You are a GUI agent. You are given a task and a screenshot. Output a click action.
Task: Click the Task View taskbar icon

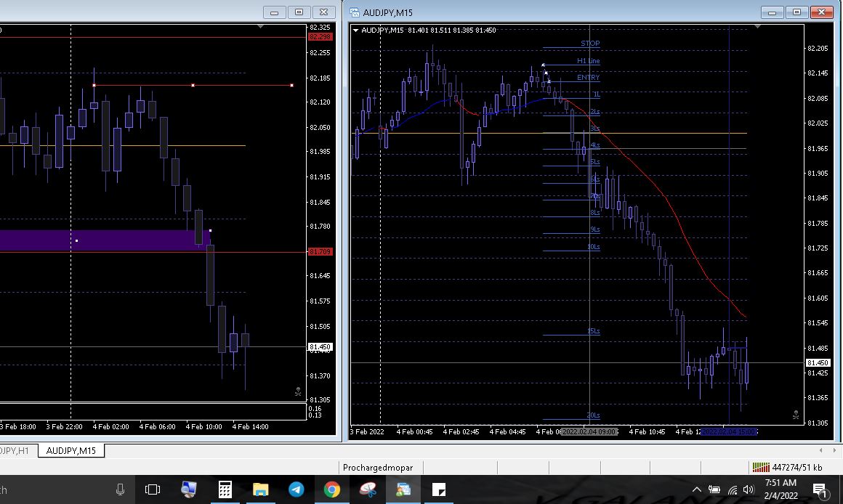pyautogui.click(x=153, y=489)
